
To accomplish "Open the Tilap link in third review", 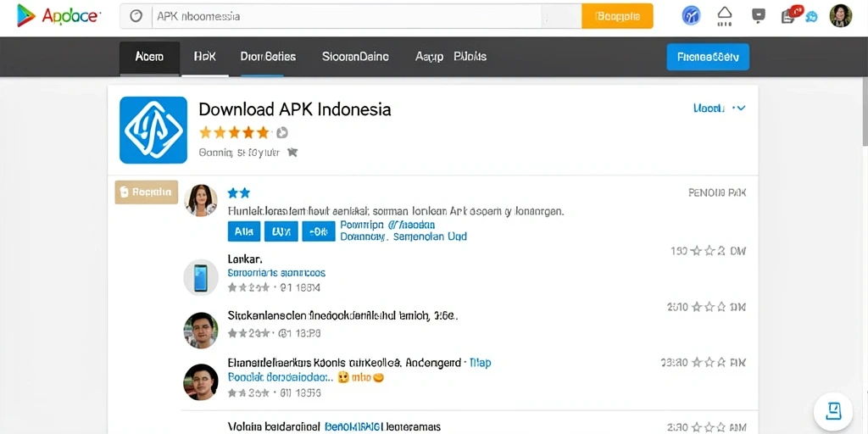I will click(480, 363).
